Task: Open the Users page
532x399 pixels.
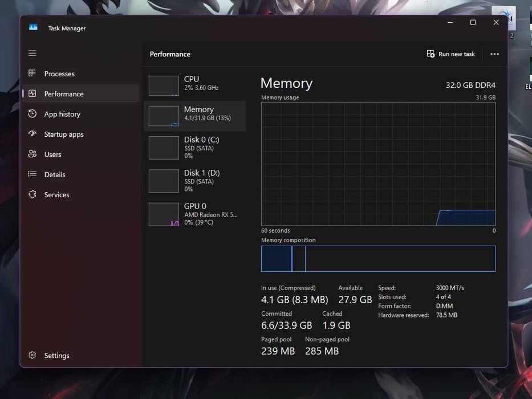Action: point(81,154)
